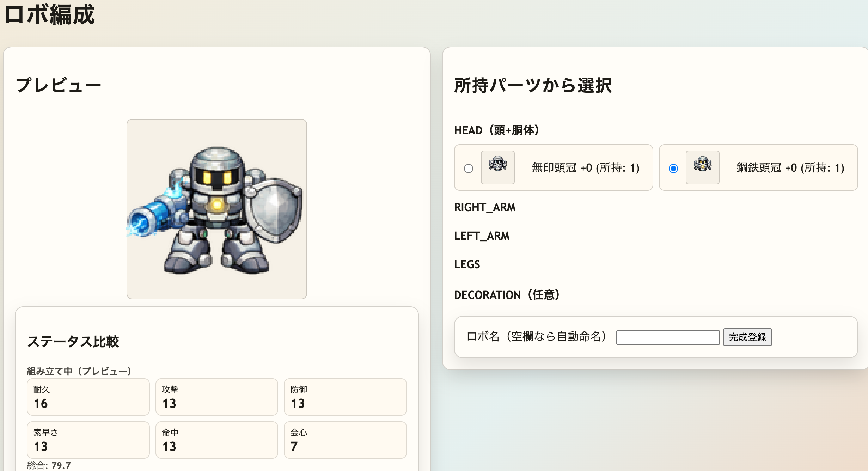
Task: Click the robot name input field
Action: [667, 337]
